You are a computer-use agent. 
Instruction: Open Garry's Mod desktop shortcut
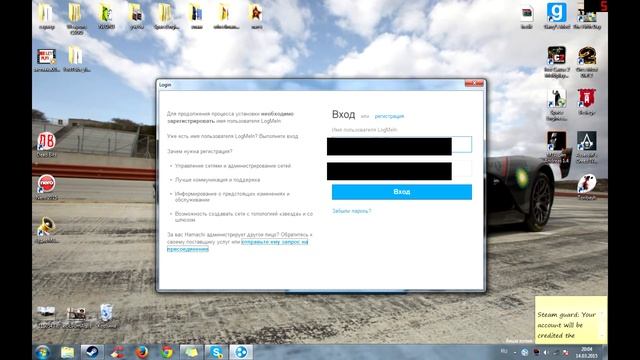[557, 16]
